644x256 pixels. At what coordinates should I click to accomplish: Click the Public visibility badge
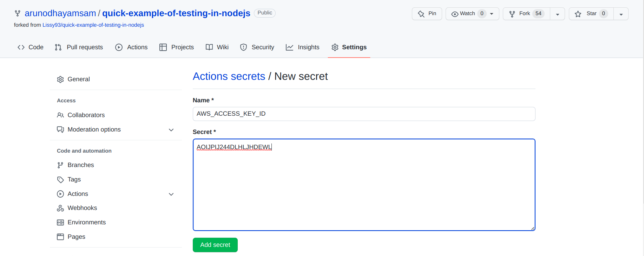[x=265, y=13]
